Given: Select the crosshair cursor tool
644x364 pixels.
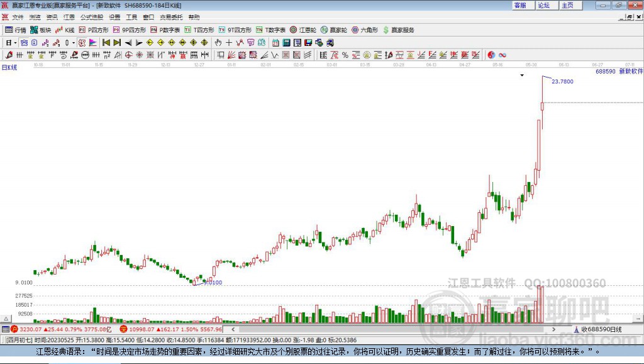Looking at the screenshot, I should point(229,42).
